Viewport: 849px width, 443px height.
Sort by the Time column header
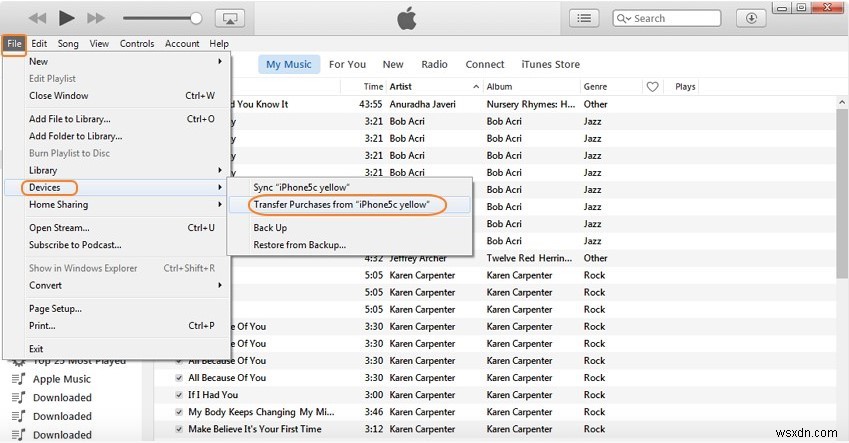pyautogui.click(x=373, y=87)
